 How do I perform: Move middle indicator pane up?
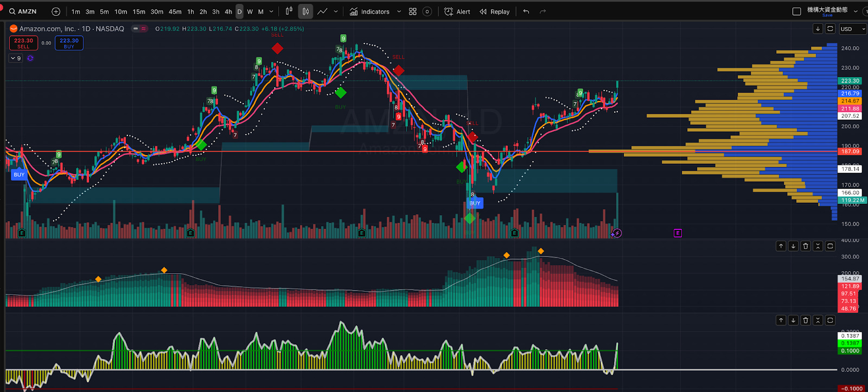pos(781,246)
